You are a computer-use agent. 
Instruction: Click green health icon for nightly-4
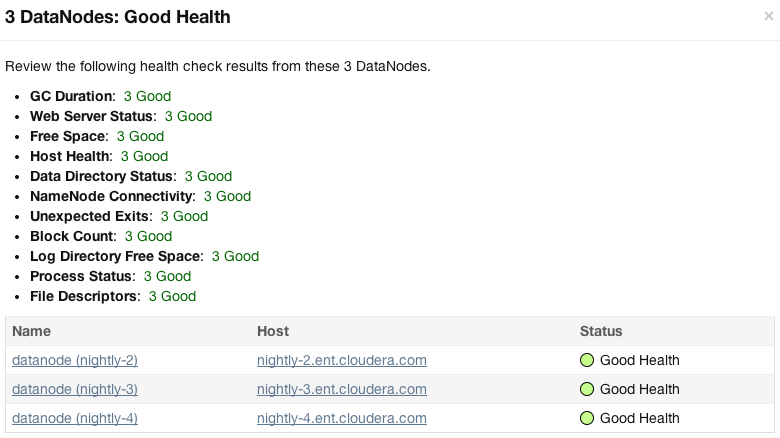(x=587, y=418)
